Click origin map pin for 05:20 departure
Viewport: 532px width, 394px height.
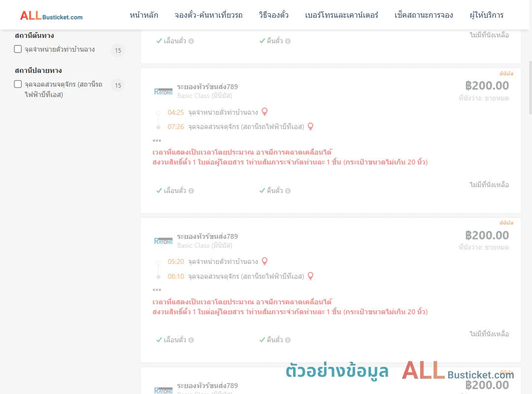click(265, 262)
